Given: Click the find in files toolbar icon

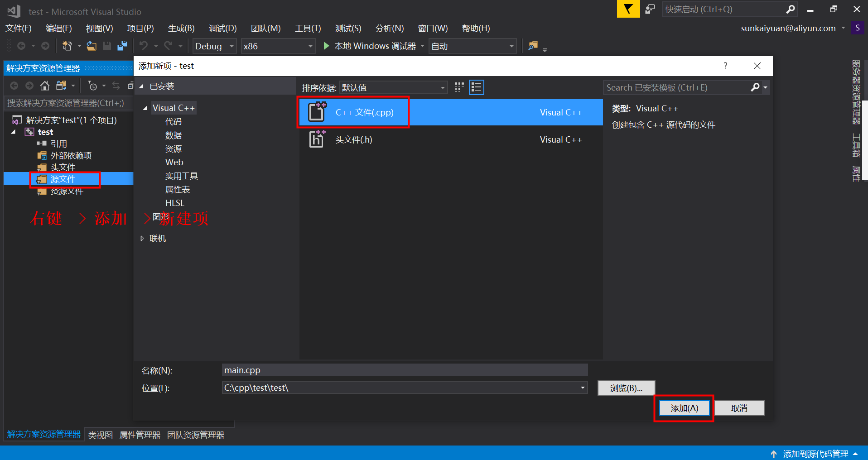Looking at the screenshot, I should (533, 46).
